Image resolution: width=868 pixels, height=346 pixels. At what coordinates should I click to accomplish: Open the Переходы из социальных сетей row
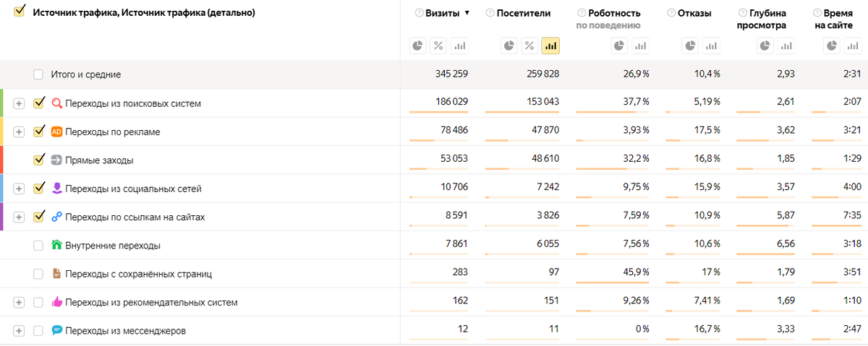[19, 189]
